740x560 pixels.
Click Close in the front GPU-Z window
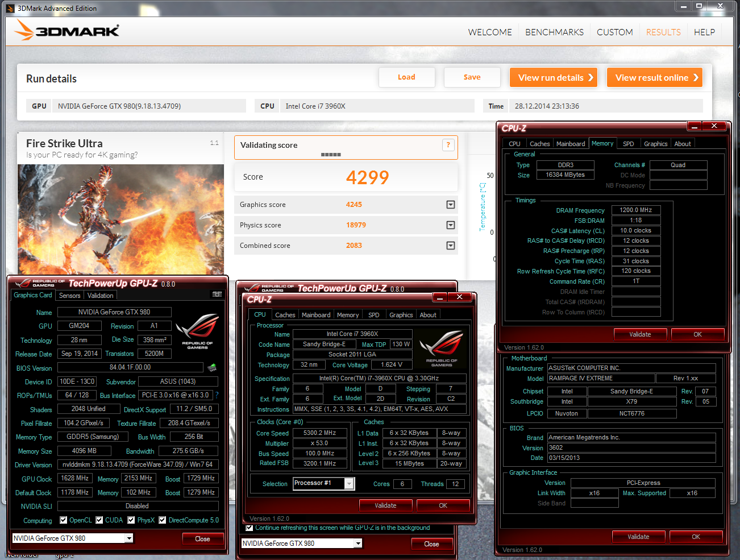tap(202, 539)
